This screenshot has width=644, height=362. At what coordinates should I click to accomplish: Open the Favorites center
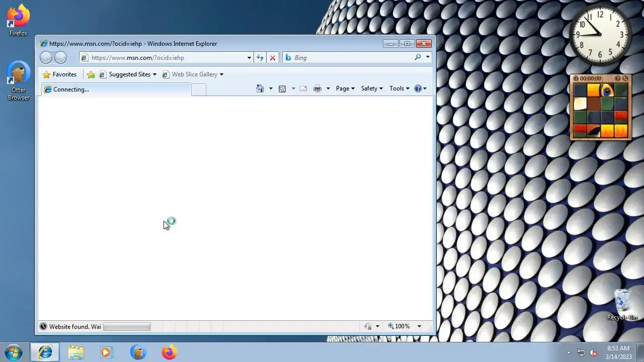point(60,74)
